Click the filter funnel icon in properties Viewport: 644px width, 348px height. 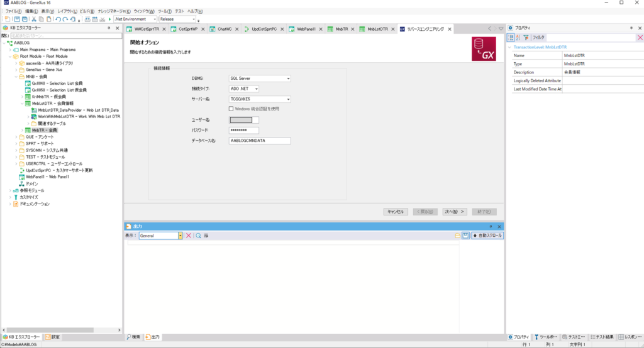[x=526, y=37]
